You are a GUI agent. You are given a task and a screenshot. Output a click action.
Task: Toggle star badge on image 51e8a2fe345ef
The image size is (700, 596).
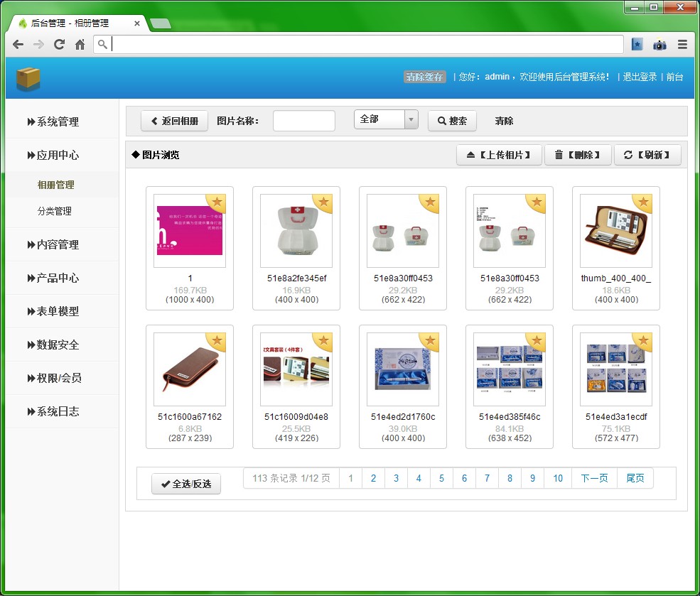(x=323, y=202)
